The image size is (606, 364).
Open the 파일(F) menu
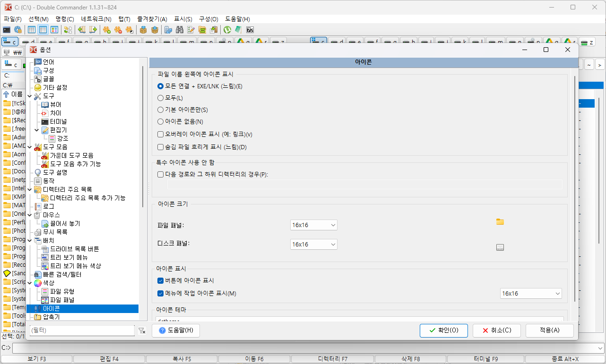pyautogui.click(x=13, y=19)
